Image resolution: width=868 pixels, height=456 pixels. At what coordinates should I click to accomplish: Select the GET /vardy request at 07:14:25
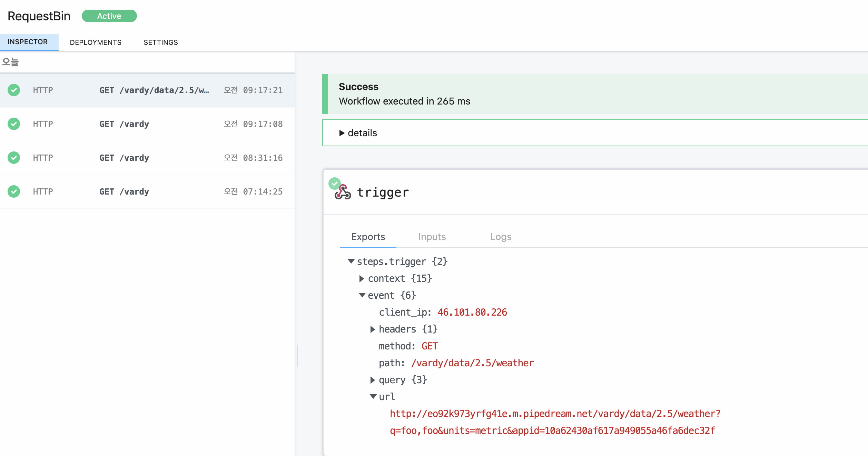point(147,192)
